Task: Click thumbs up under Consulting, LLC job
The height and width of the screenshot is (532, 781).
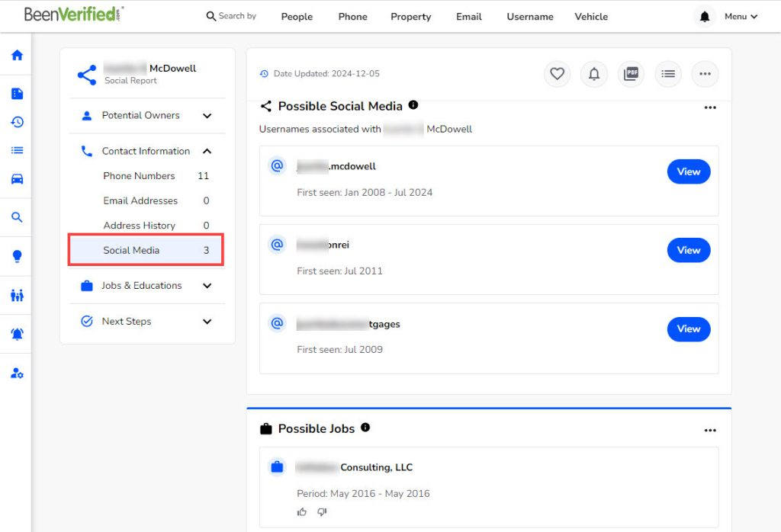Action: coord(302,512)
